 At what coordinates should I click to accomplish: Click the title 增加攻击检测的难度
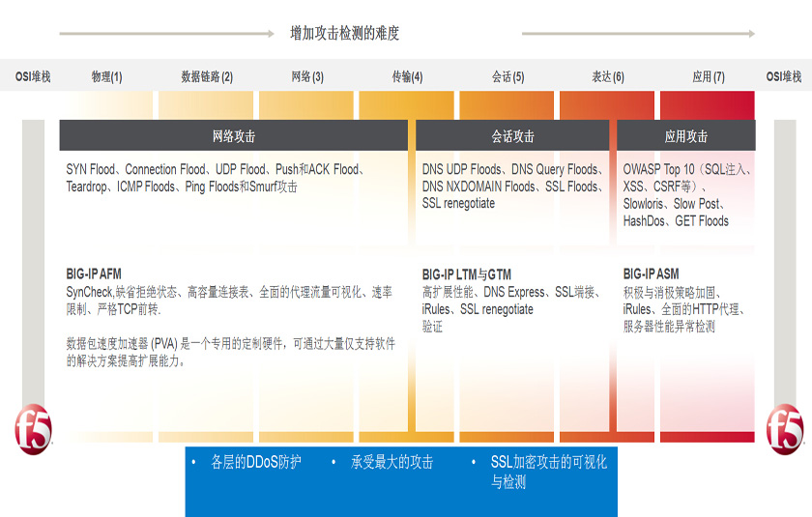coord(344,33)
